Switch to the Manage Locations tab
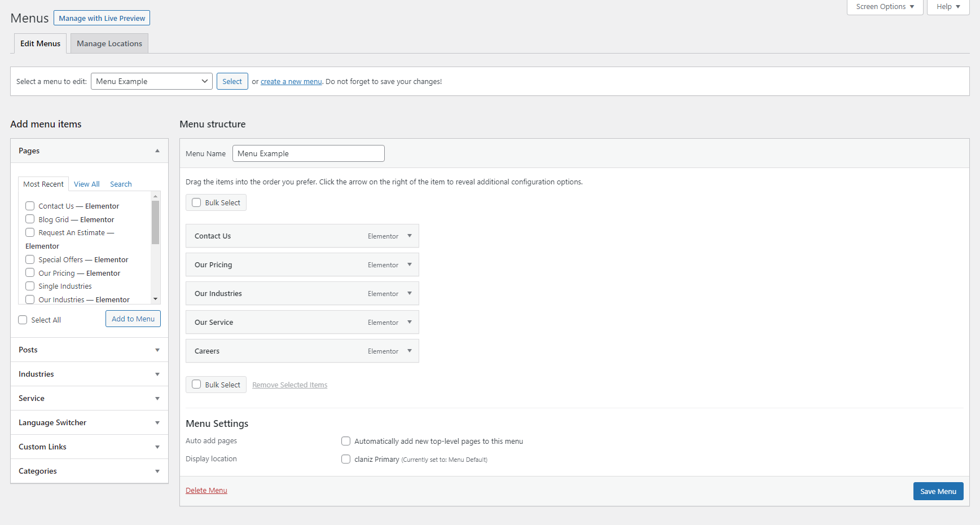 (x=109, y=44)
